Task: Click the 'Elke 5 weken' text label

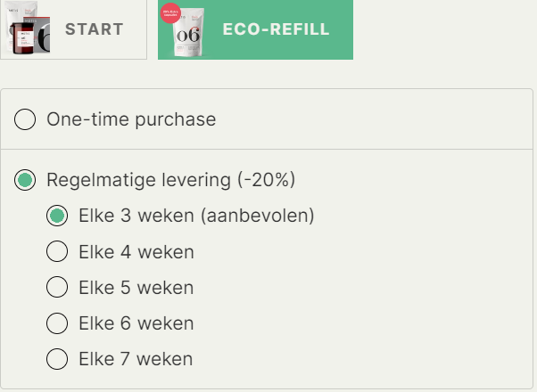Action: [x=136, y=288]
